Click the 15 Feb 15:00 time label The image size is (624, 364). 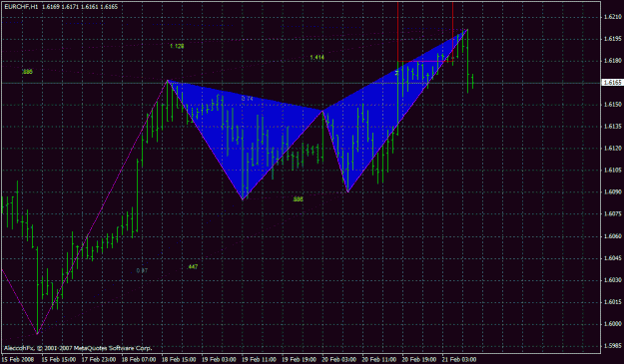coord(58,360)
